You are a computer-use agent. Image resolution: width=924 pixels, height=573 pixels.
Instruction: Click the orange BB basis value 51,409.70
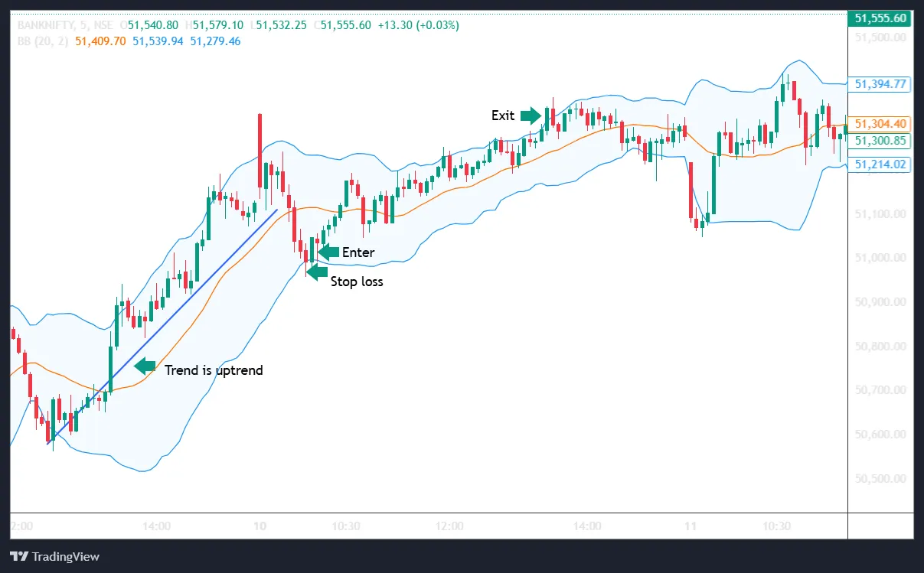[100, 41]
